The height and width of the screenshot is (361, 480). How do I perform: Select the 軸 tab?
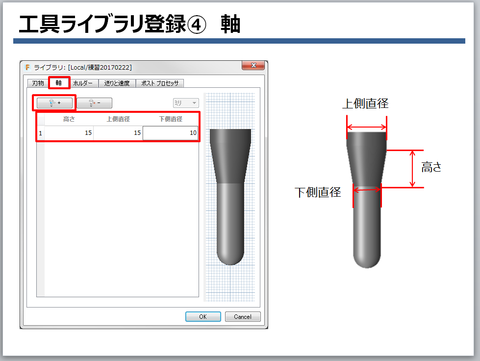(x=59, y=83)
